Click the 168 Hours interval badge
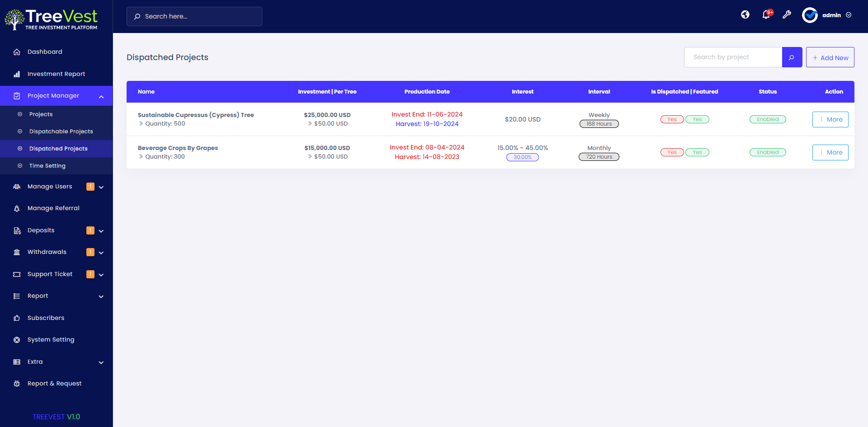 (x=599, y=124)
